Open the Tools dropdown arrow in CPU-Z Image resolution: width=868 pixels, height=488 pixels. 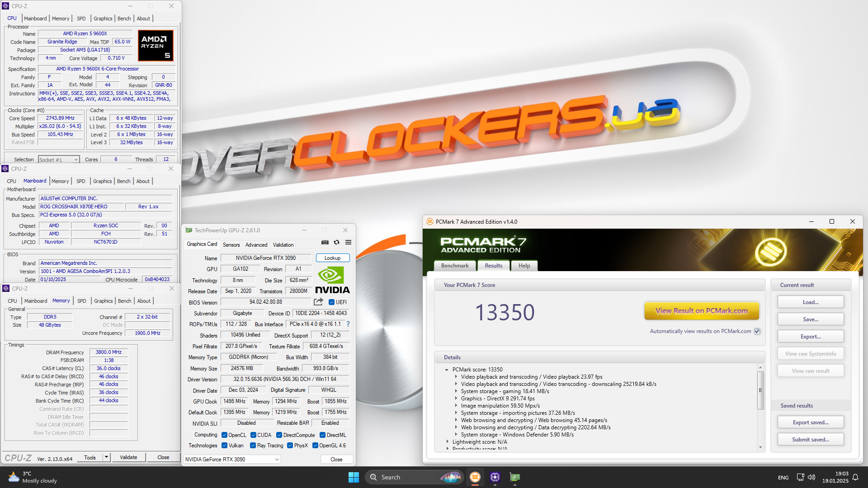pos(107,457)
